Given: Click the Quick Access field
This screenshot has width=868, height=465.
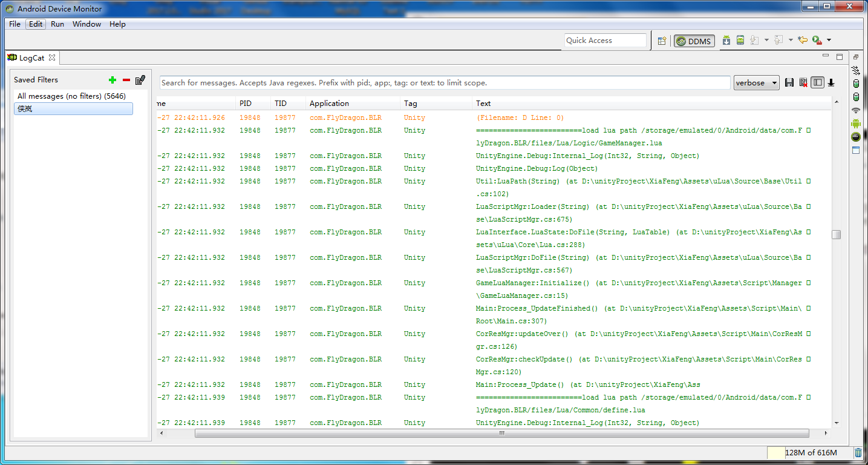Looking at the screenshot, I should tap(605, 41).
